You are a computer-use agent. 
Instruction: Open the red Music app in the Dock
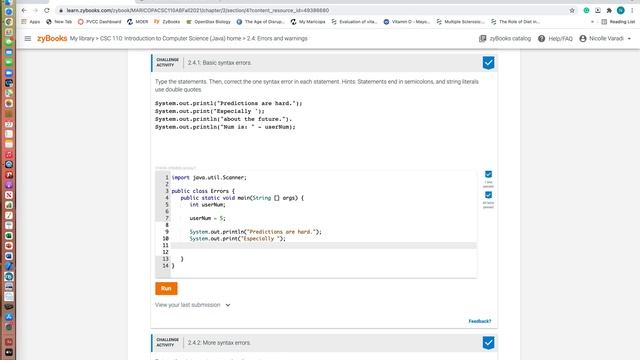pos(9,154)
